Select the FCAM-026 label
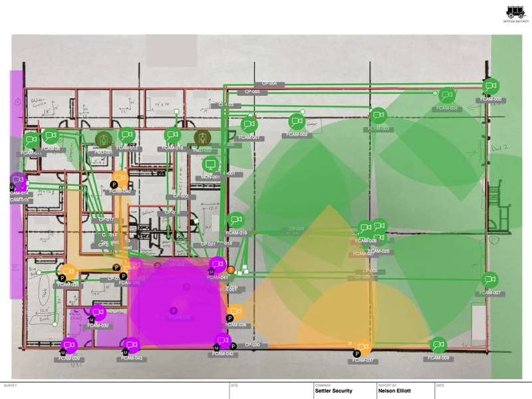The height and width of the screenshot is (399, 532). pos(379,251)
